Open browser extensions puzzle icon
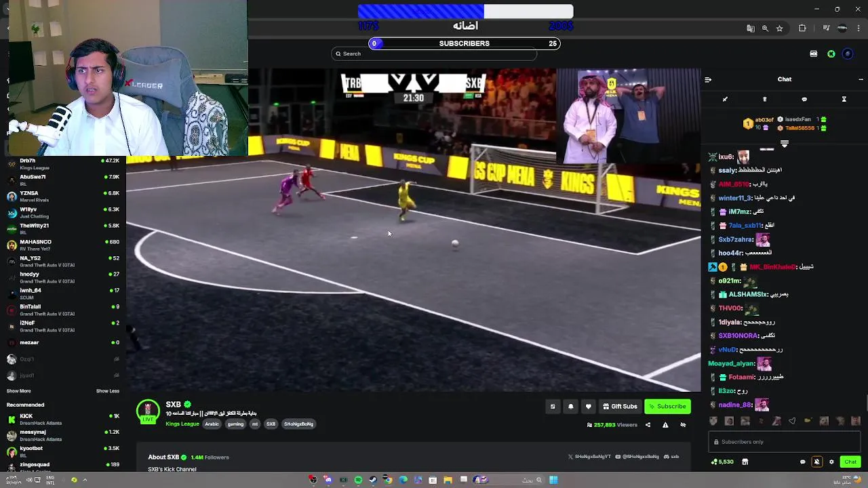This screenshot has height=488, width=868. pos(802,28)
